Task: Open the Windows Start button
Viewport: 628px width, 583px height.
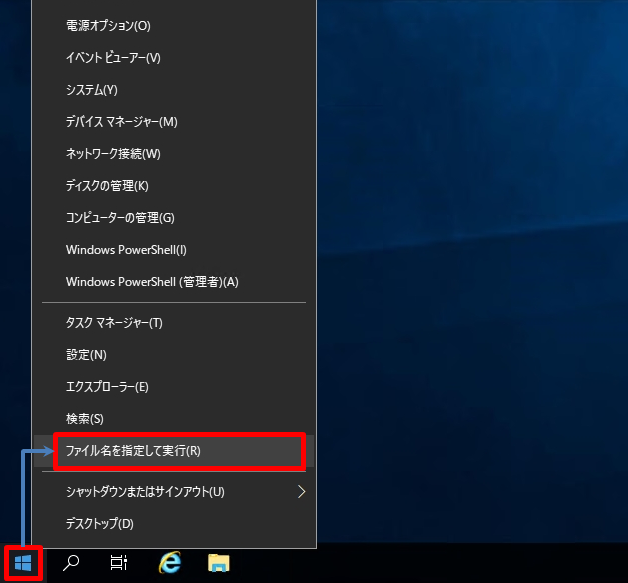Action: (23, 563)
